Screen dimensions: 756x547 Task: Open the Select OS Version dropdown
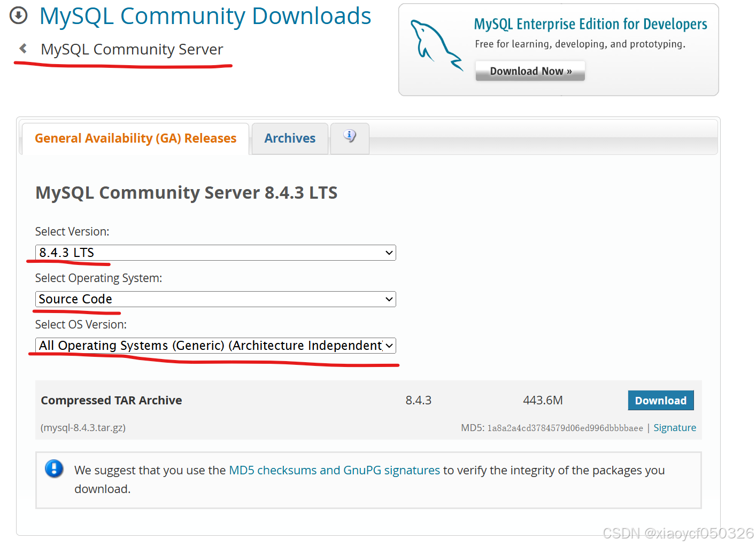(x=215, y=346)
